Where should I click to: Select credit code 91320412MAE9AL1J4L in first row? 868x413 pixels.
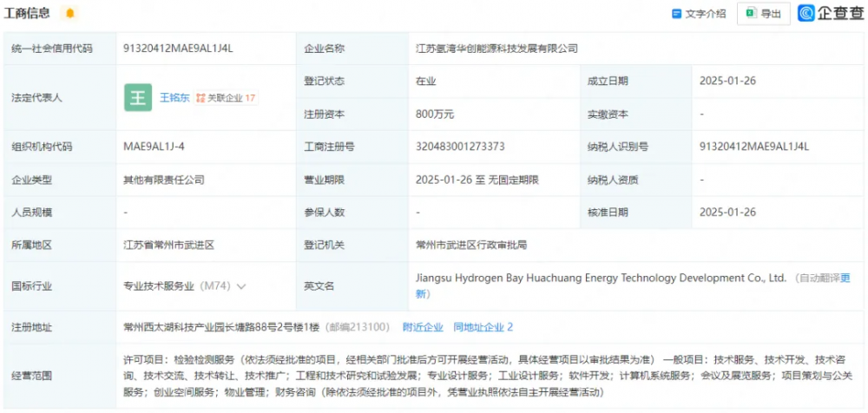(178, 49)
